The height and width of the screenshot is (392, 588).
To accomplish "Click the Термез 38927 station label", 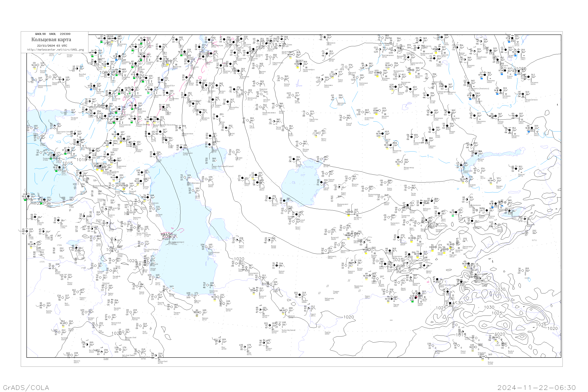I will [x=396, y=305].
